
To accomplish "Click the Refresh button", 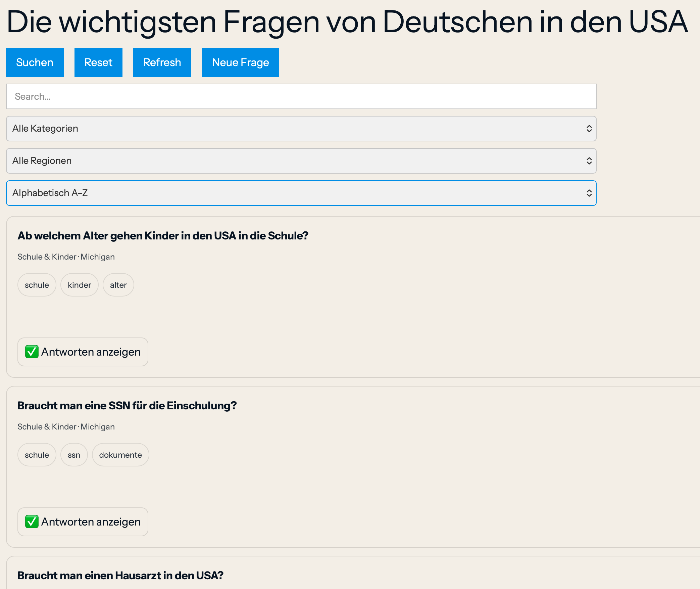I will pos(162,62).
